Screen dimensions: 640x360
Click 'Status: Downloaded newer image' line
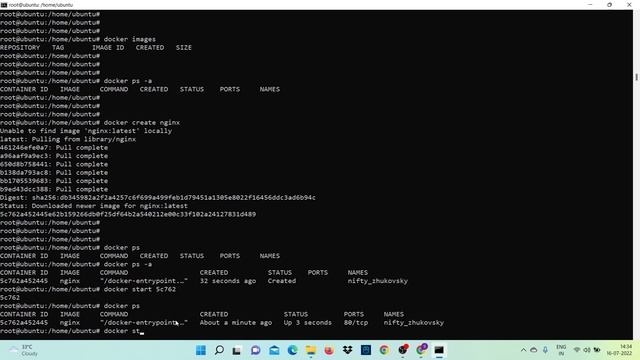(x=94, y=206)
